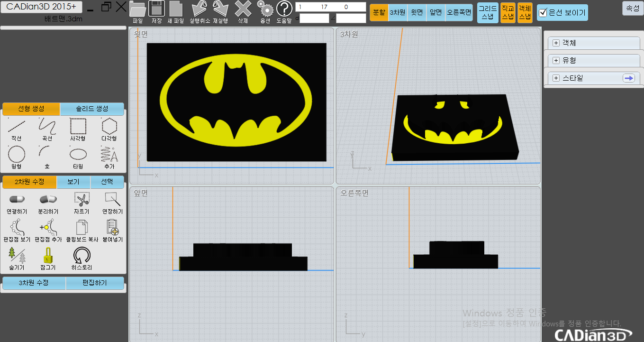The image size is (644, 342).
Task: Copy to clipboard with 클립보드 복사
Action: (x=82, y=231)
